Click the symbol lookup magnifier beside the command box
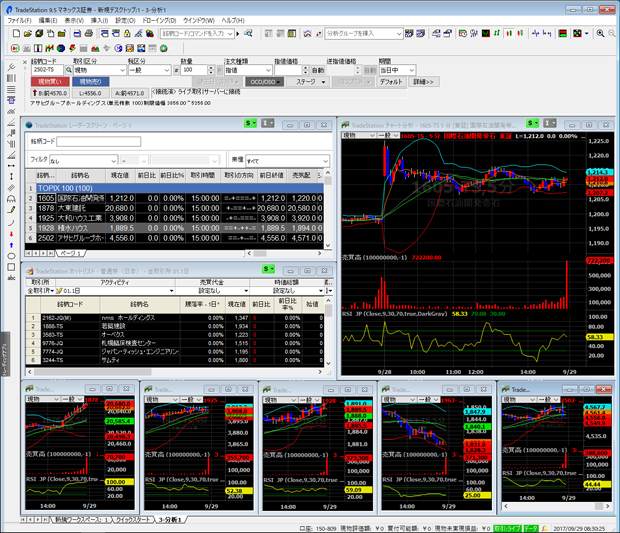The width and height of the screenshot is (620, 533). pos(248,34)
